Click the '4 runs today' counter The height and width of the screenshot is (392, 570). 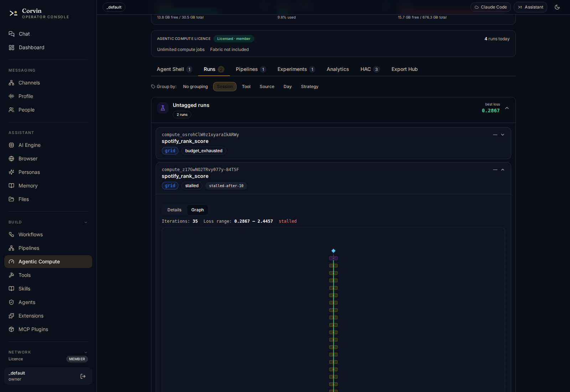pos(497,39)
